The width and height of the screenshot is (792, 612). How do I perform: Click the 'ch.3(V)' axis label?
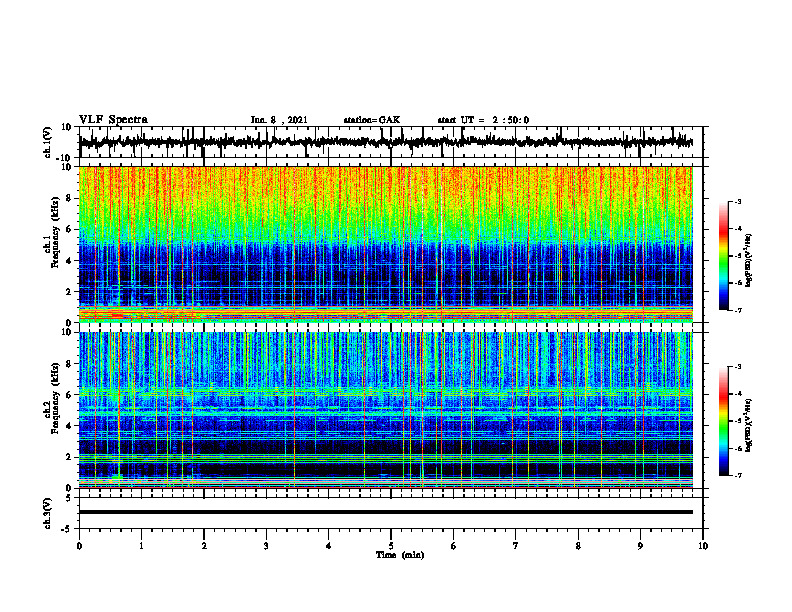(x=48, y=513)
